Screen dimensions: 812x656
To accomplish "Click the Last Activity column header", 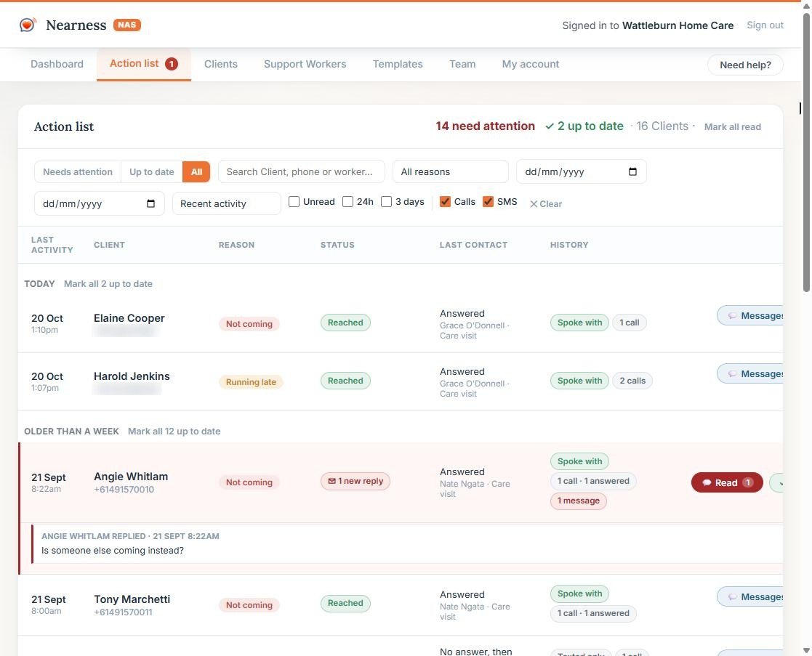I will (52, 245).
